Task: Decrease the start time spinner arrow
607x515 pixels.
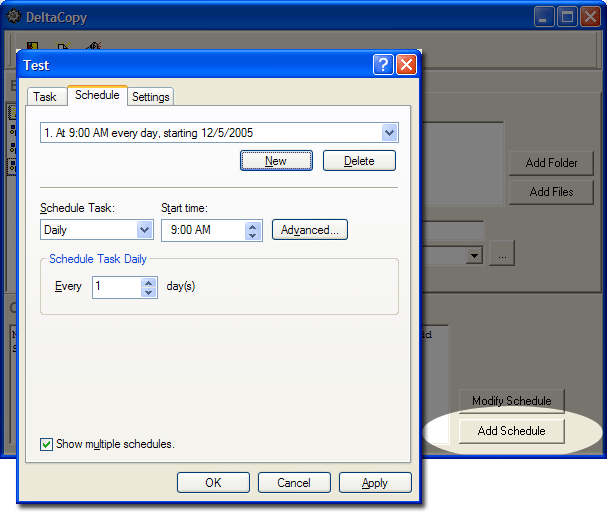Action: (x=253, y=235)
